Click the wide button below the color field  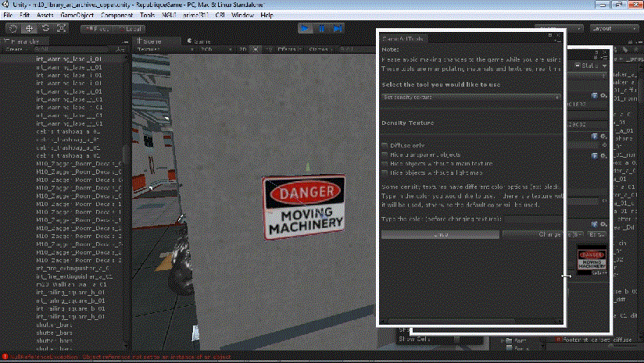click(x=440, y=235)
